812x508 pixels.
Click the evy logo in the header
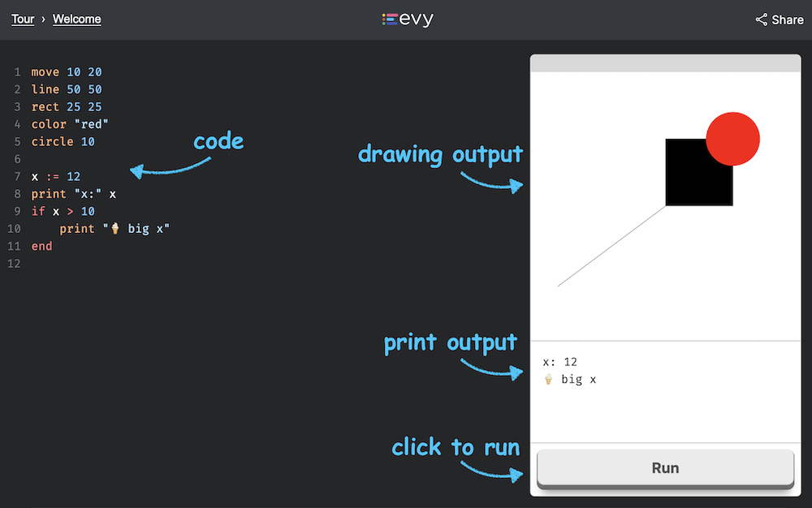coord(408,19)
